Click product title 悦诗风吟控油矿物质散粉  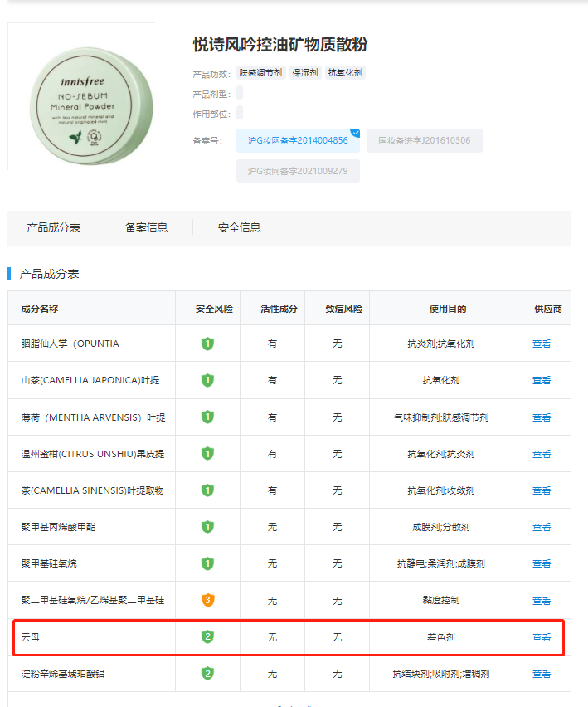(280, 45)
